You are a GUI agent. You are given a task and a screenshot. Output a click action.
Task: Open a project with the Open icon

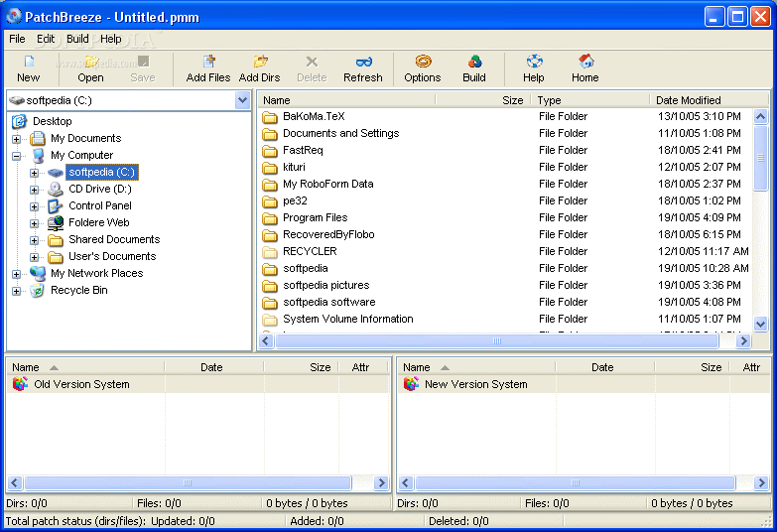[90, 62]
